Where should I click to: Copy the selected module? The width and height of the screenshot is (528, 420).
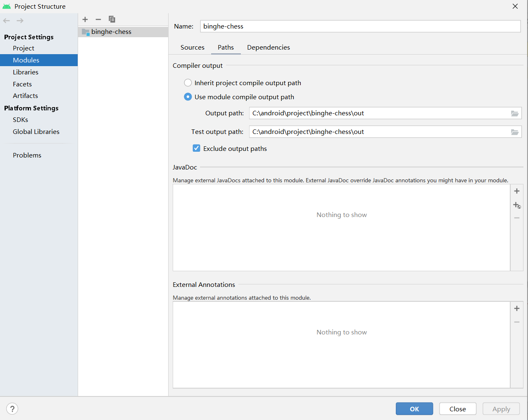[112, 19]
